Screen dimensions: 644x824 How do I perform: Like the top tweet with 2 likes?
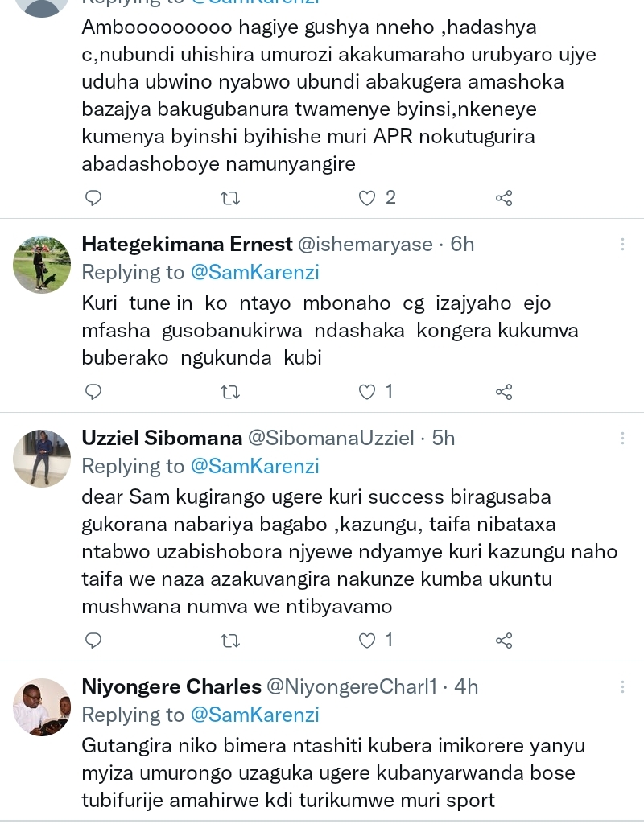tap(367, 198)
